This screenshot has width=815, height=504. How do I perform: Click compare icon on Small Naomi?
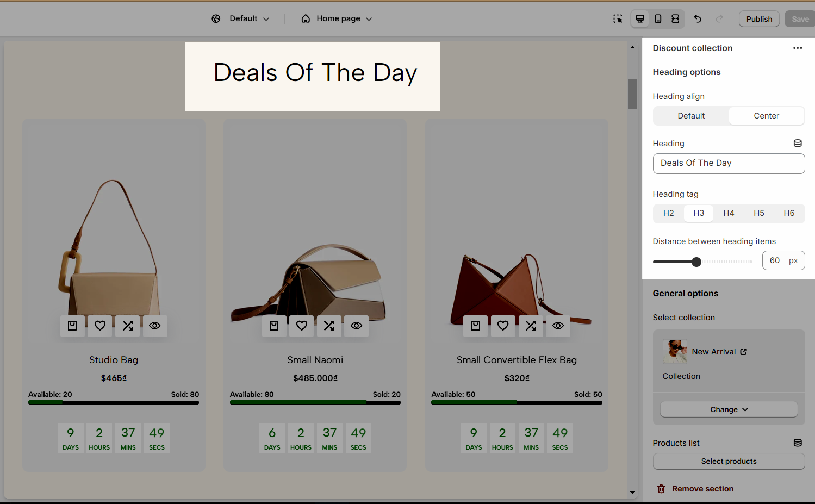(x=329, y=326)
